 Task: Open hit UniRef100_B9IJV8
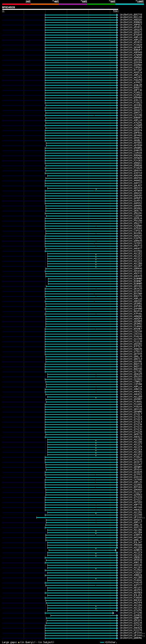131,17
